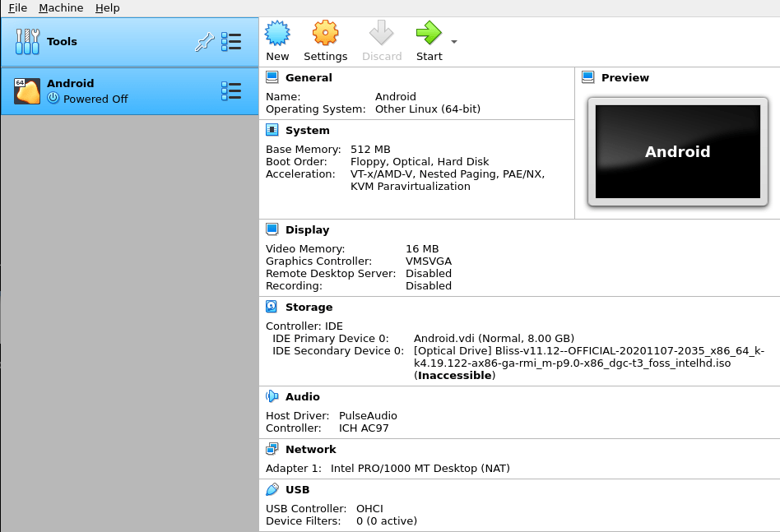This screenshot has width=780, height=532.
Task: Open the File menu
Action: pyautogui.click(x=16, y=7)
